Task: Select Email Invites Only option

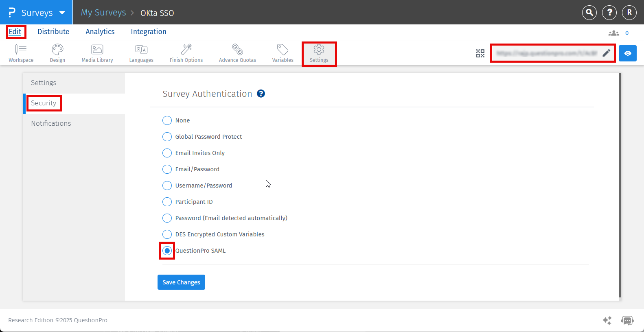Action: pos(167,153)
